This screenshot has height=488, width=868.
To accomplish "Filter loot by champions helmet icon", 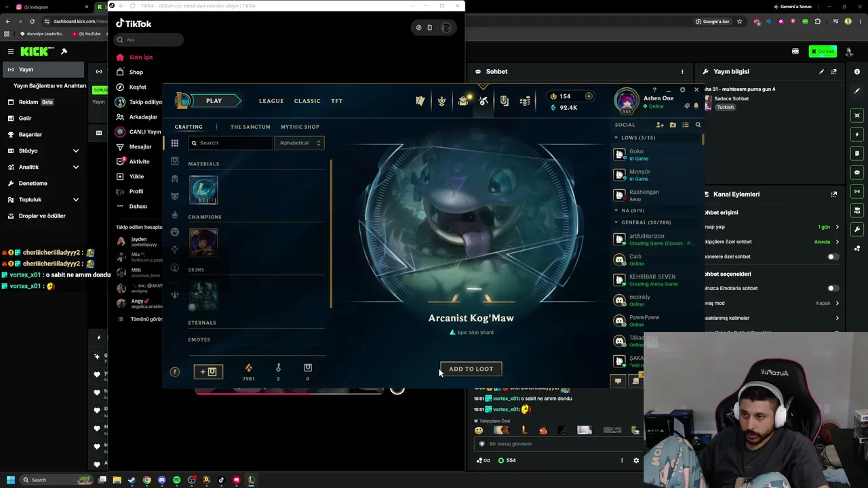I will pos(175,179).
